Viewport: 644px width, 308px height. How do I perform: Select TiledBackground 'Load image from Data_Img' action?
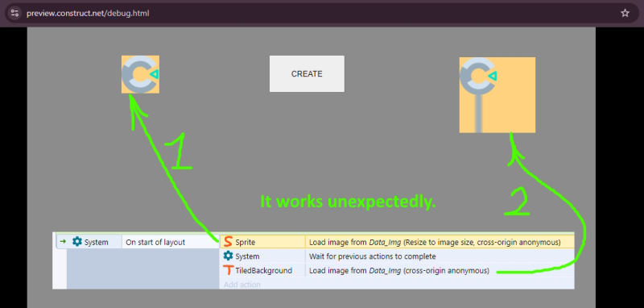pos(399,271)
